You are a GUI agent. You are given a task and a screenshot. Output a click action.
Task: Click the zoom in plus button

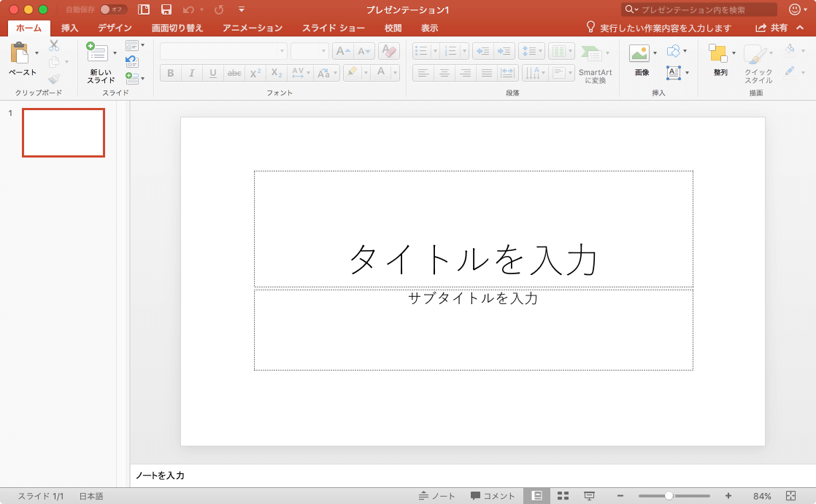[728, 496]
